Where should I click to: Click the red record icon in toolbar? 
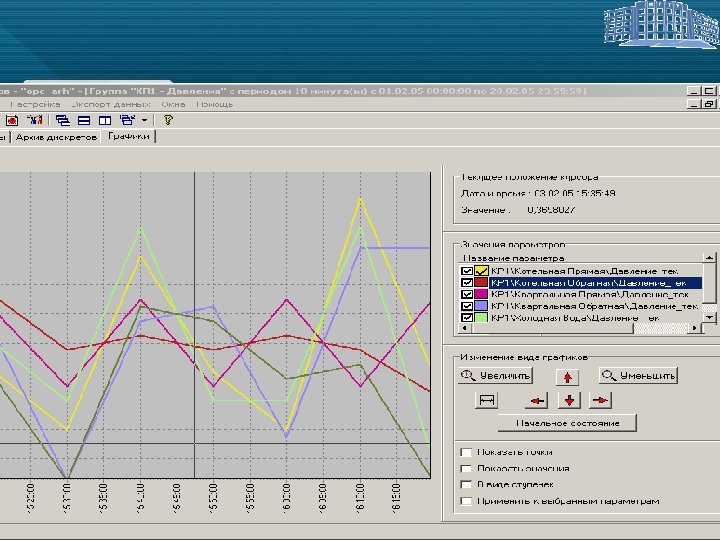(12, 120)
